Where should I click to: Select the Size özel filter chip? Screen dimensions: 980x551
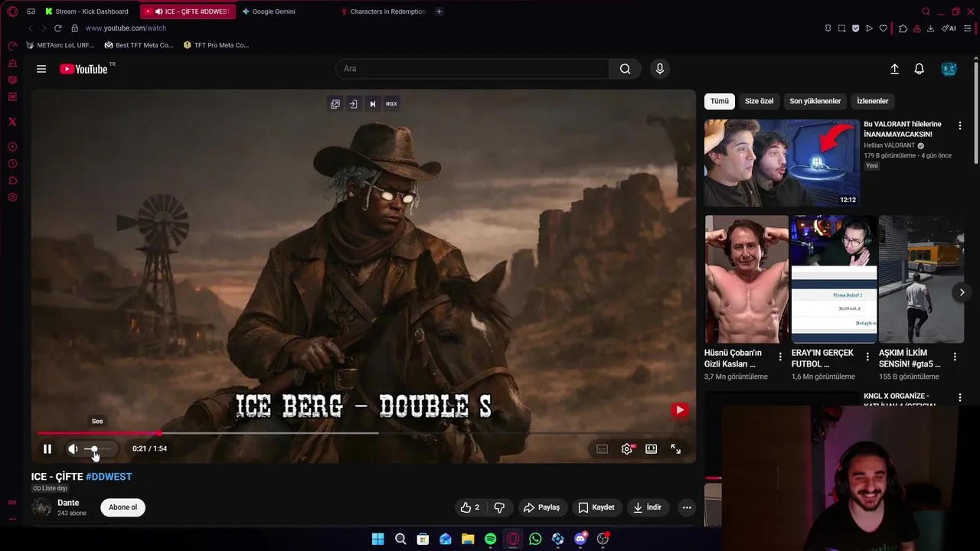[759, 101]
